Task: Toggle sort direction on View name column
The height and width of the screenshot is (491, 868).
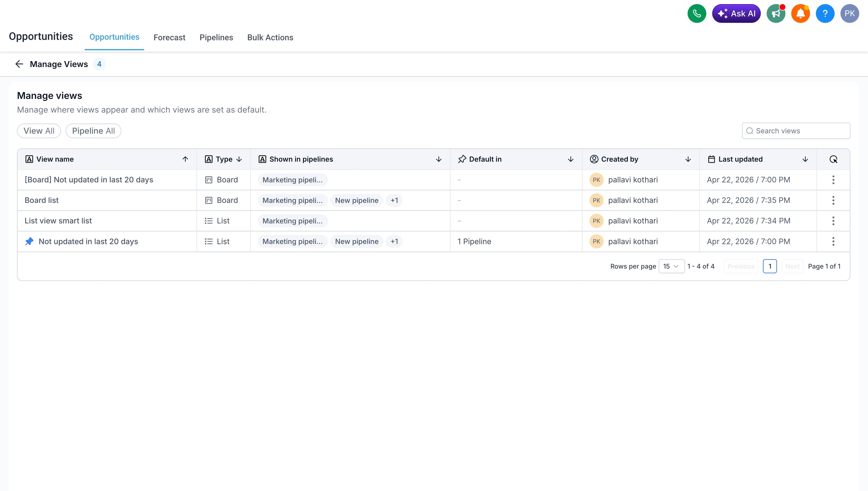Action: click(x=185, y=159)
